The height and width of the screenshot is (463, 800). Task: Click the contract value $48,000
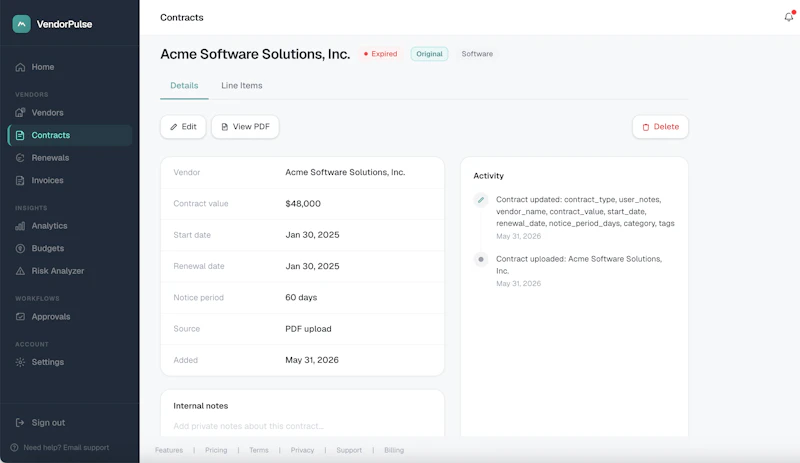[303, 204]
